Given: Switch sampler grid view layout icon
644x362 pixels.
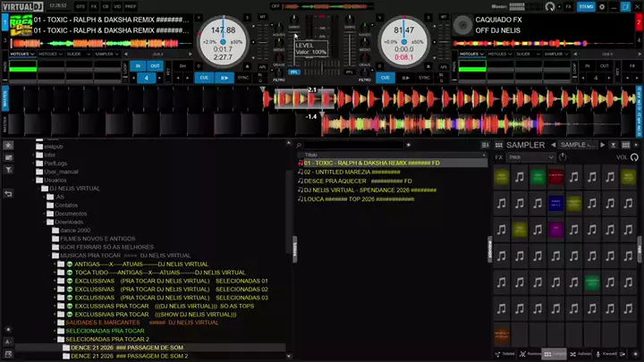Looking at the screenshot, I should pos(625,145).
